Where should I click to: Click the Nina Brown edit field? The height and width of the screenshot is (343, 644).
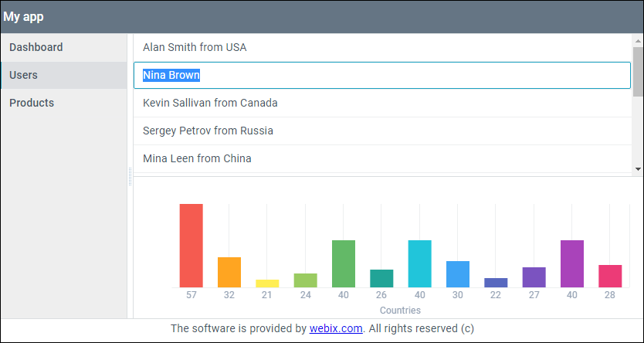[x=382, y=76]
